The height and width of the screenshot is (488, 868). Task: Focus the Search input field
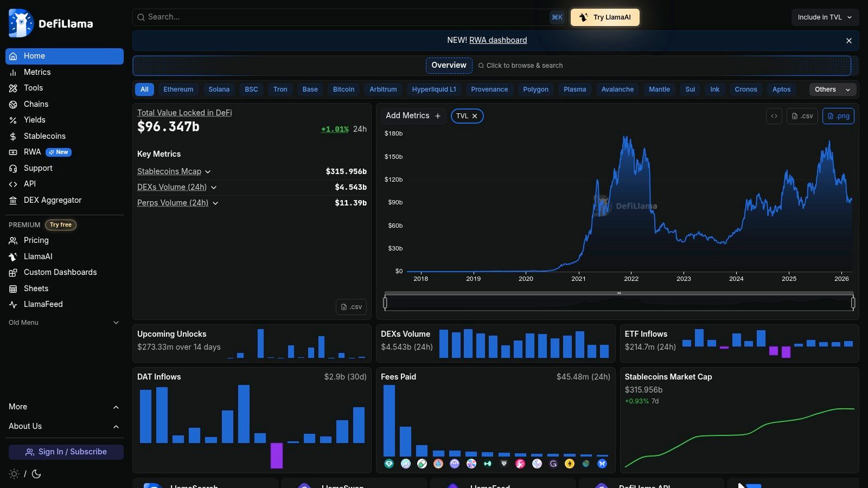click(349, 17)
